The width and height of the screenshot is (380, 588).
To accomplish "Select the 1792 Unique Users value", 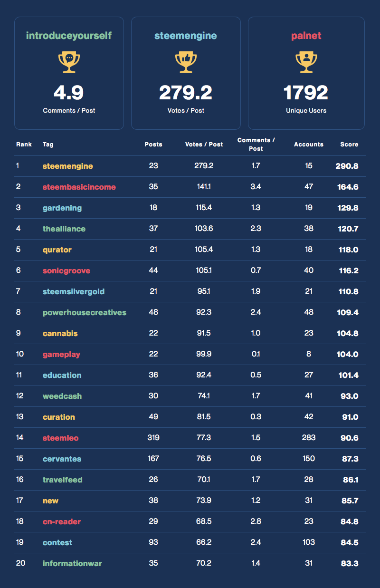I will tap(306, 93).
